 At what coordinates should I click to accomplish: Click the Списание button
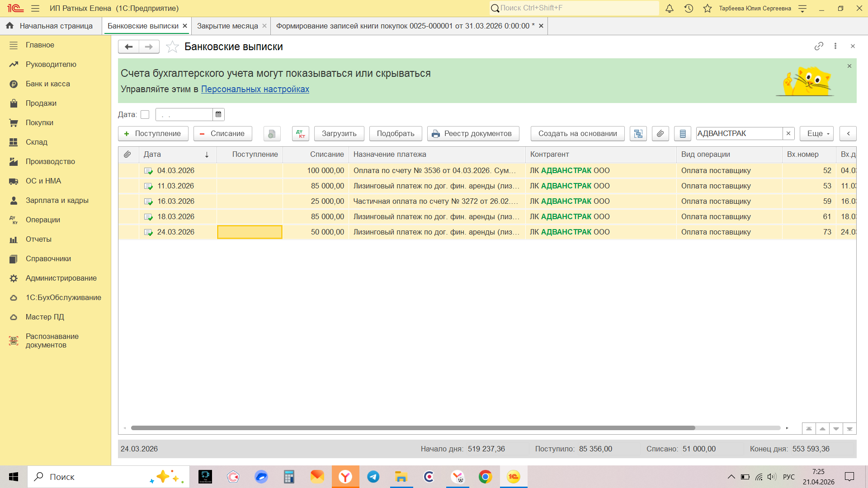[x=223, y=133]
